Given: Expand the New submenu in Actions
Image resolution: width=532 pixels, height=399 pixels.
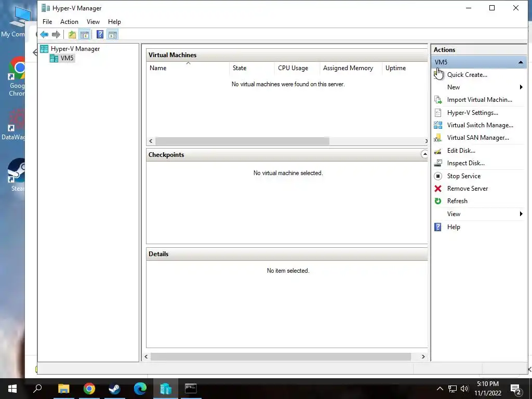Looking at the screenshot, I should (x=521, y=87).
